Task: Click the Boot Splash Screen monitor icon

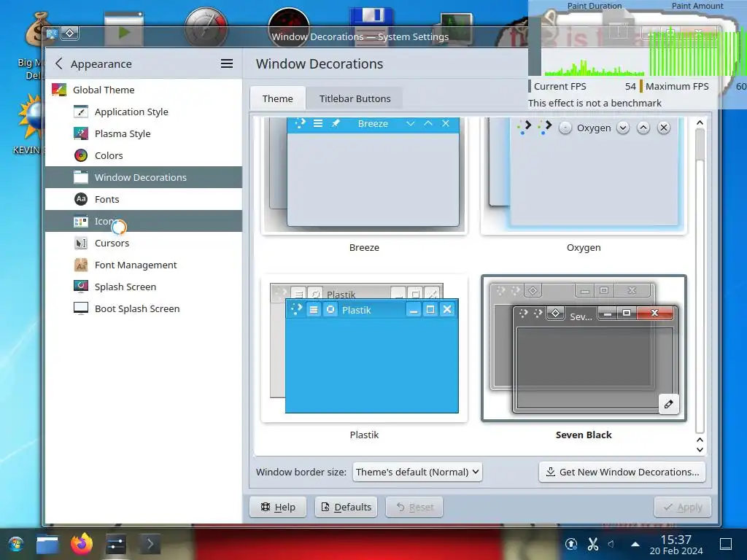Action: coord(81,308)
